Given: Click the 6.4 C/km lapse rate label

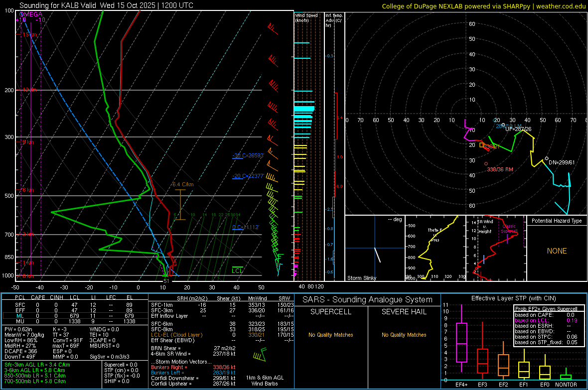Looking at the screenshot, I should click(x=183, y=184).
